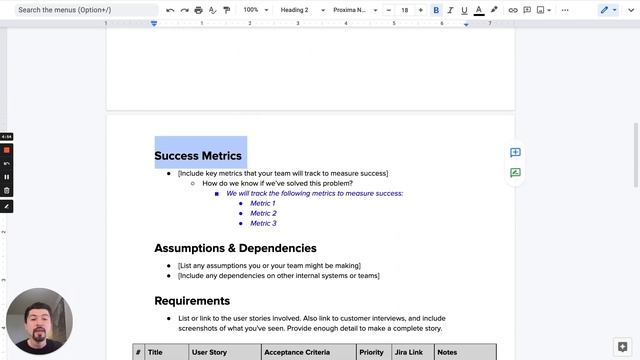Toggle underline formatting

coord(464,10)
